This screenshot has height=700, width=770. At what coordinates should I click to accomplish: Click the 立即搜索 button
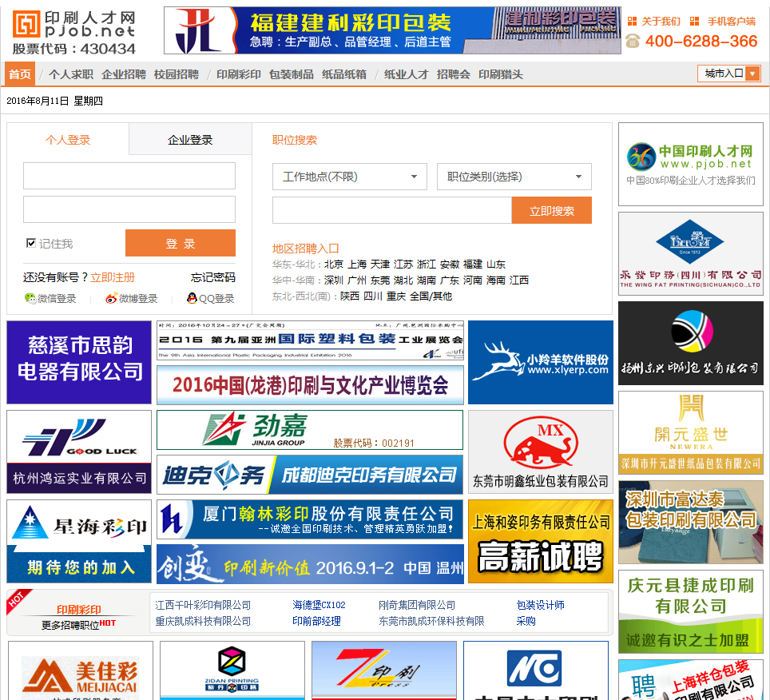tap(551, 210)
